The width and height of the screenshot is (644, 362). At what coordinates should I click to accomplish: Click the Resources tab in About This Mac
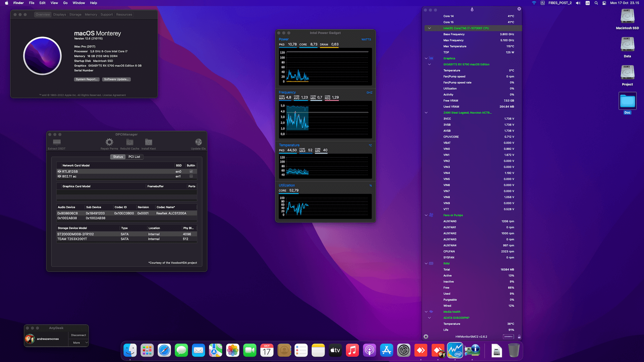point(124,14)
